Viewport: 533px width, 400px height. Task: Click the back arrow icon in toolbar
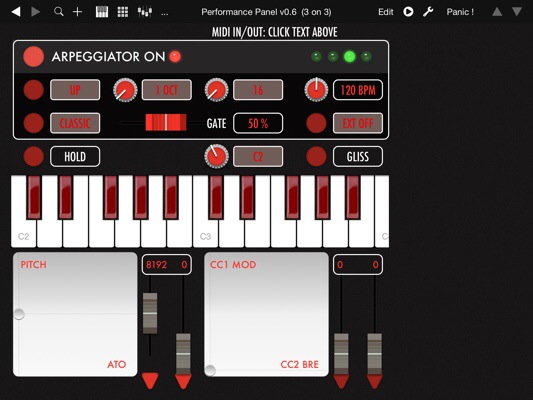click(16, 12)
